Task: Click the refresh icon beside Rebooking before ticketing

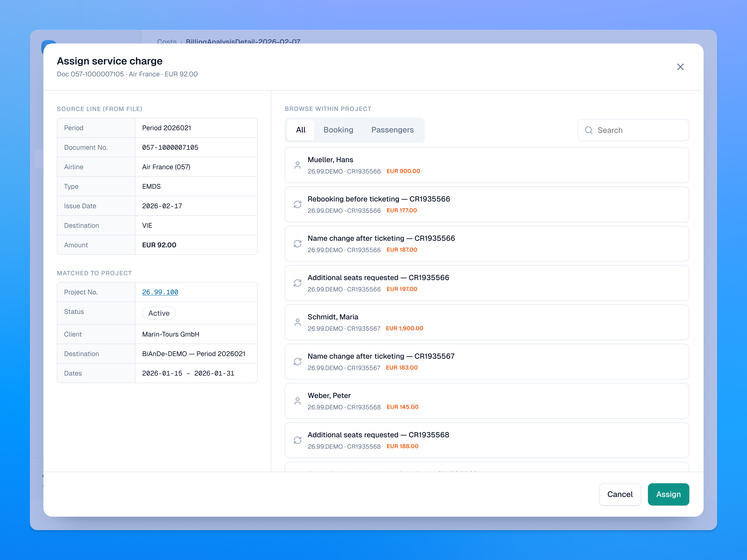Action: (x=298, y=205)
